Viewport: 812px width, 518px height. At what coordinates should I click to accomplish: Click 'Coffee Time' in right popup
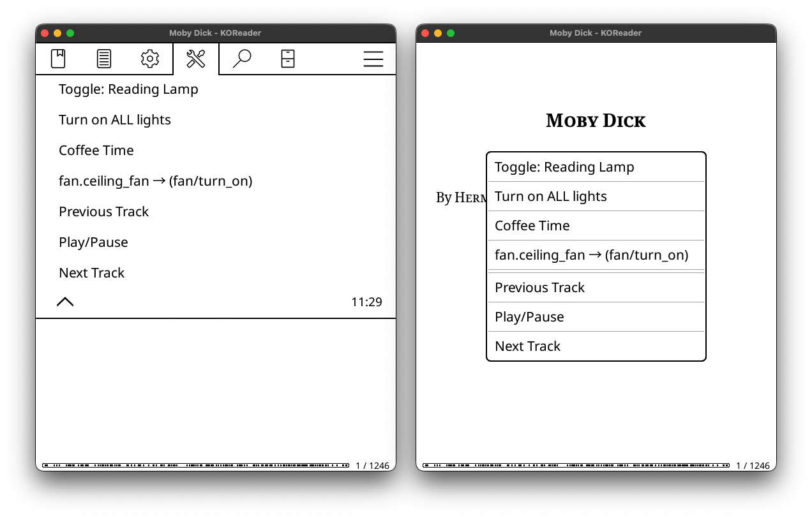tap(596, 226)
